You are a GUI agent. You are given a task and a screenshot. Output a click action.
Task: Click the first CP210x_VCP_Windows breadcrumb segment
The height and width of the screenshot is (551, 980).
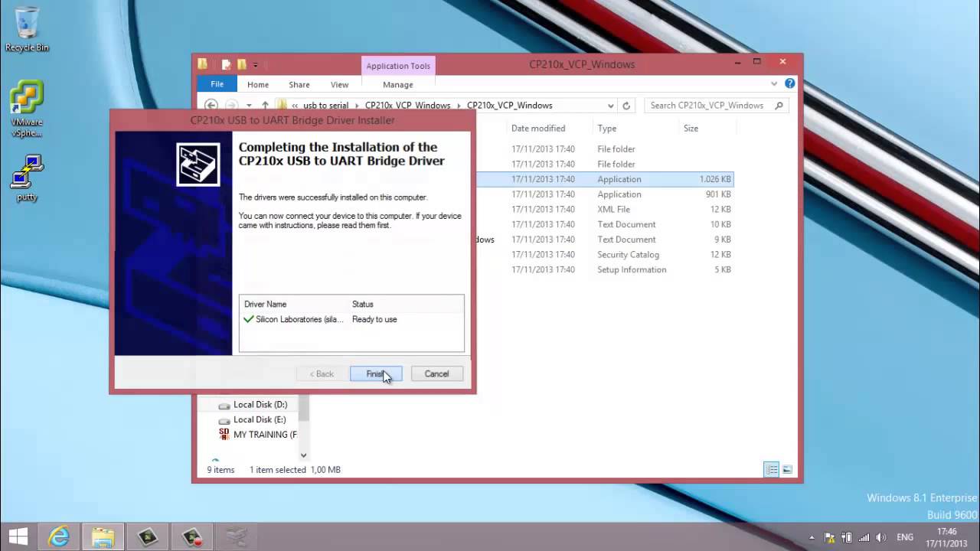pos(408,106)
